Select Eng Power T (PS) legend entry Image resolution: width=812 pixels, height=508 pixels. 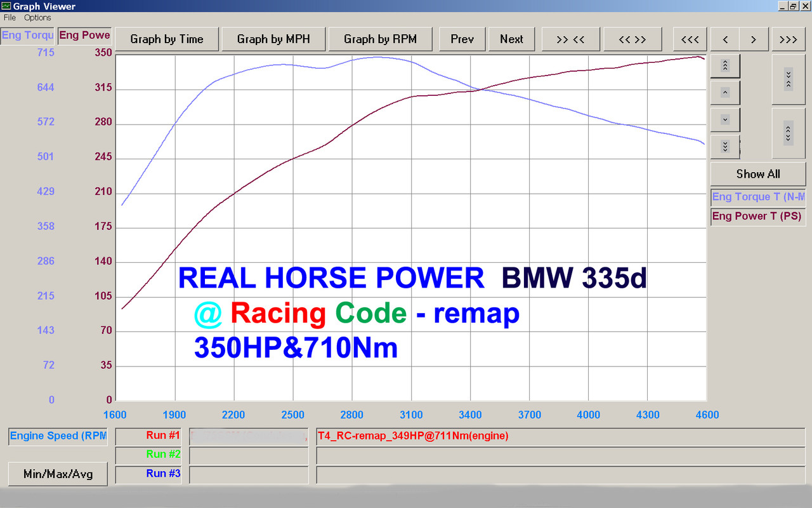tap(758, 217)
